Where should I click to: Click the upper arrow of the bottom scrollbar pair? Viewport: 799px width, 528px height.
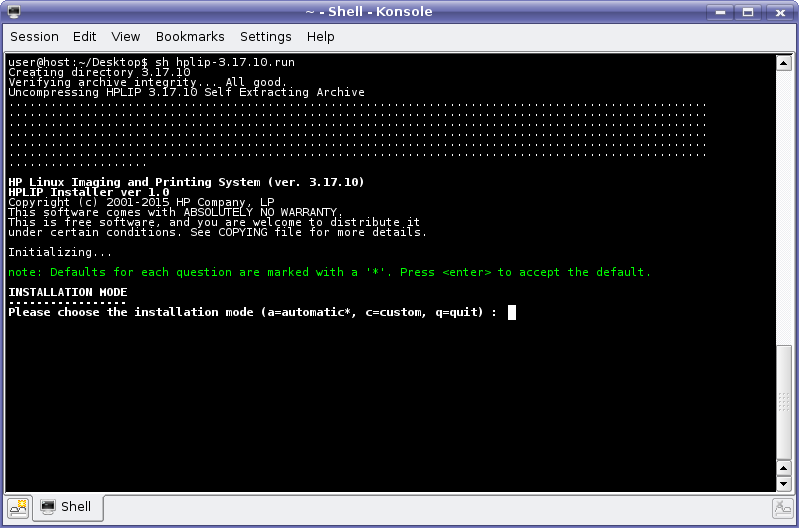(783, 468)
